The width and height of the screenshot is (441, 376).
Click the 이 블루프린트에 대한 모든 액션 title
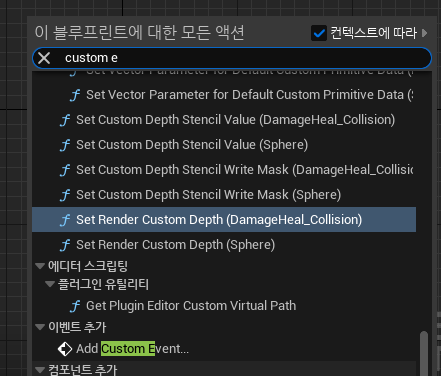point(140,33)
